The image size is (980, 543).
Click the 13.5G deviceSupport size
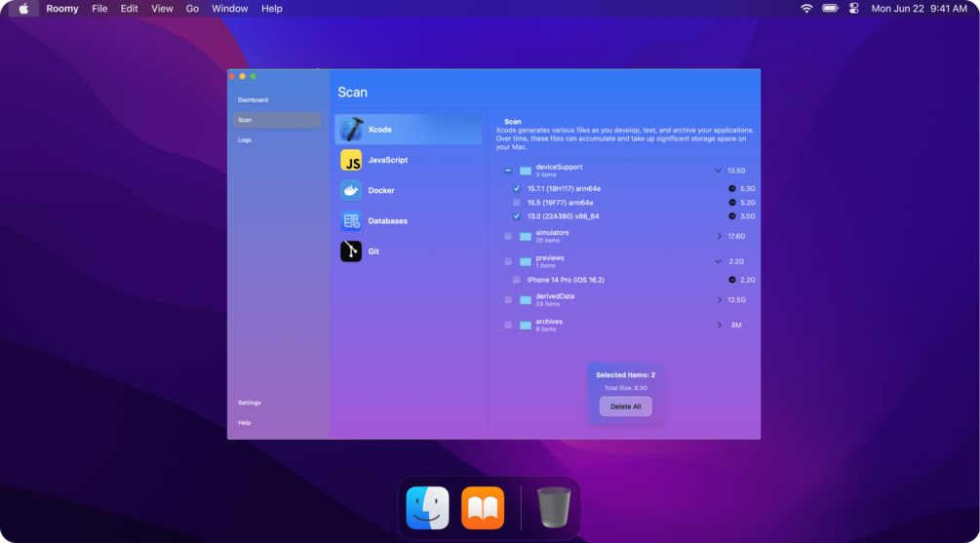tap(736, 171)
